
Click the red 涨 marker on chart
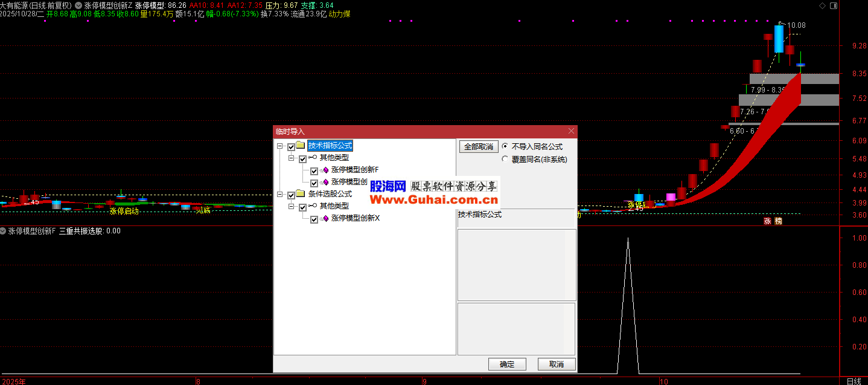768,221
